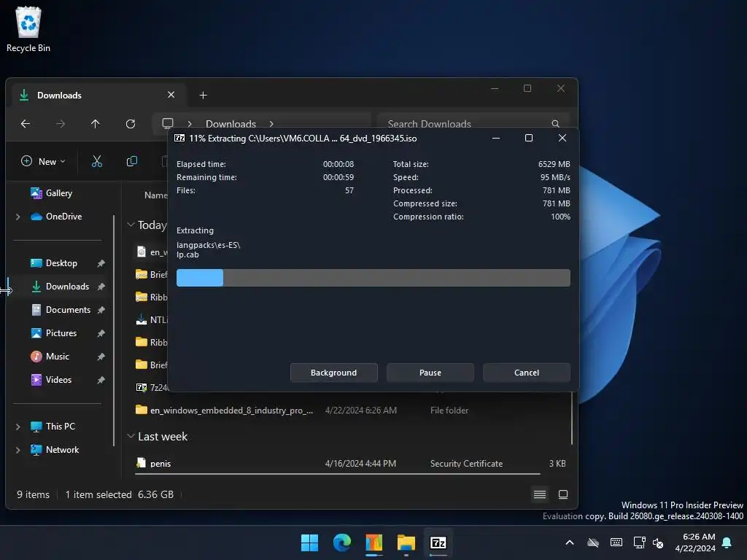Click the 7-Zip taskbar icon
Screen dimensions: 747x560
(x=438, y=542)
